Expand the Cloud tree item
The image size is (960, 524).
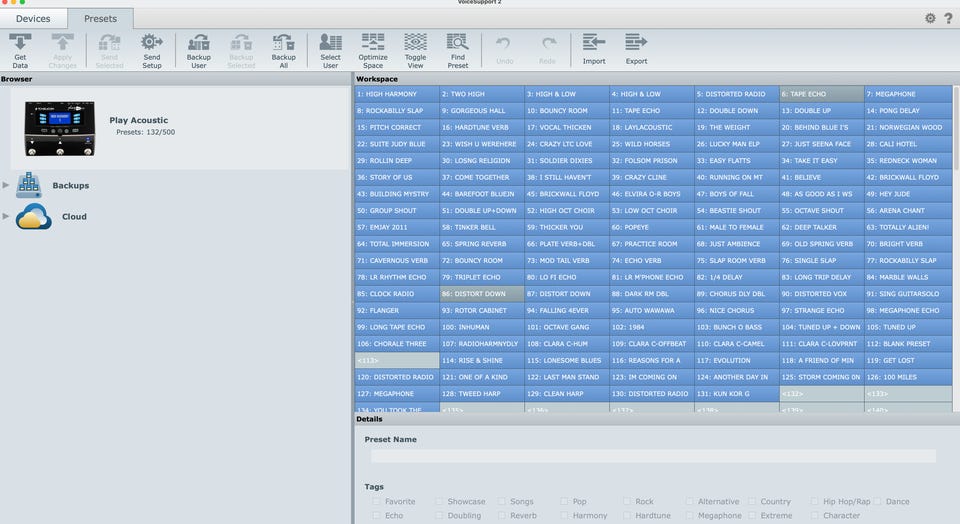[8, 216]
